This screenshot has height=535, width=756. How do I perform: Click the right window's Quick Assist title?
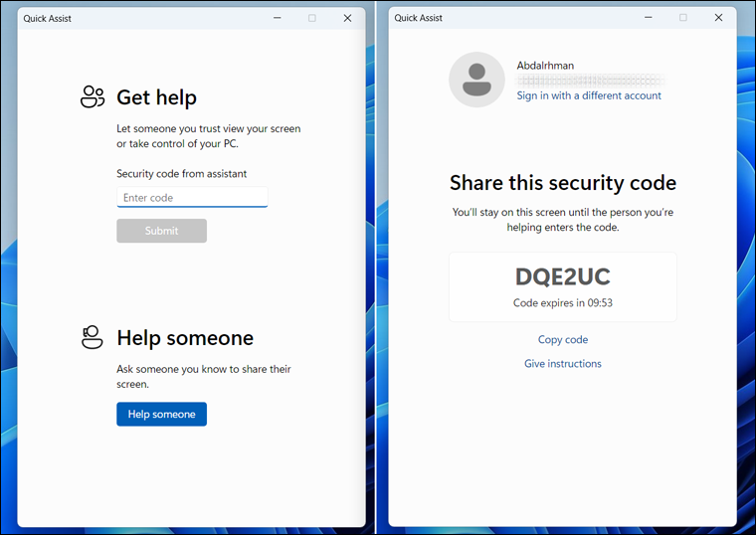[x=418, y=18]
